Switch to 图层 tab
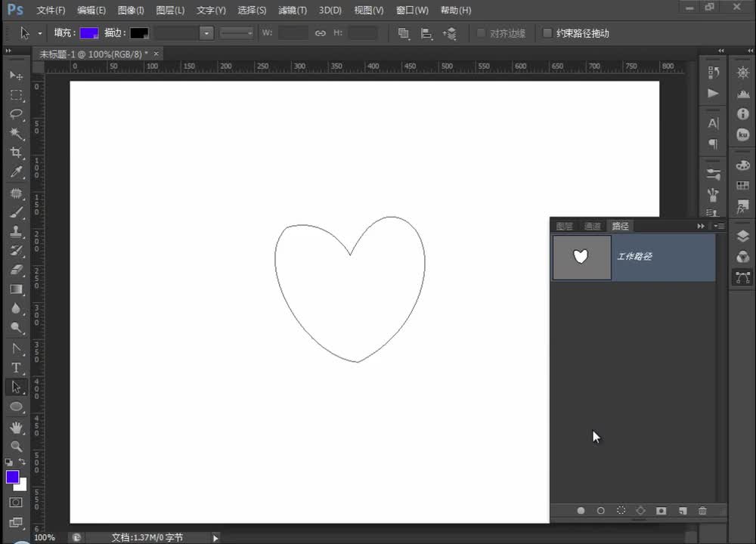The image size is (756, 544). (564, 226)
